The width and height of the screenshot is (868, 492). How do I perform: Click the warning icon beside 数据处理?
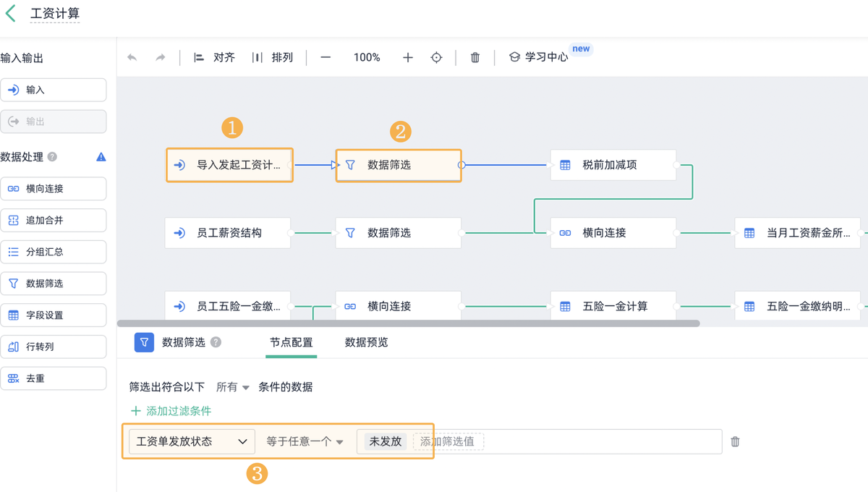101,157
